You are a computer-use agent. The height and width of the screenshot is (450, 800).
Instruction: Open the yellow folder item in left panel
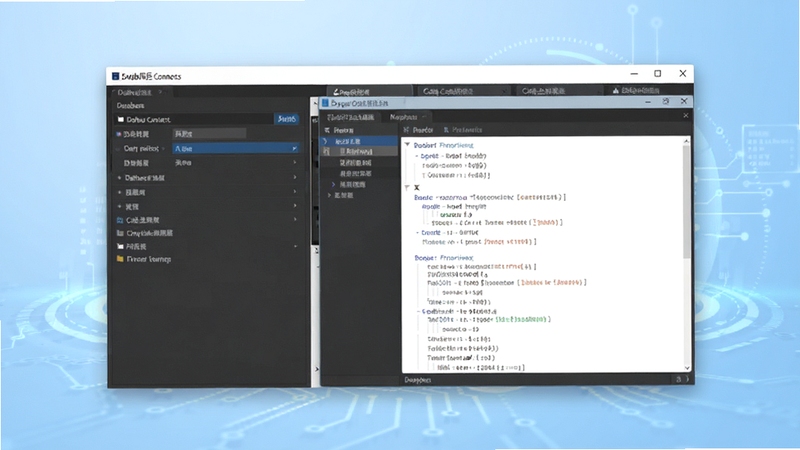pos(143,259)
